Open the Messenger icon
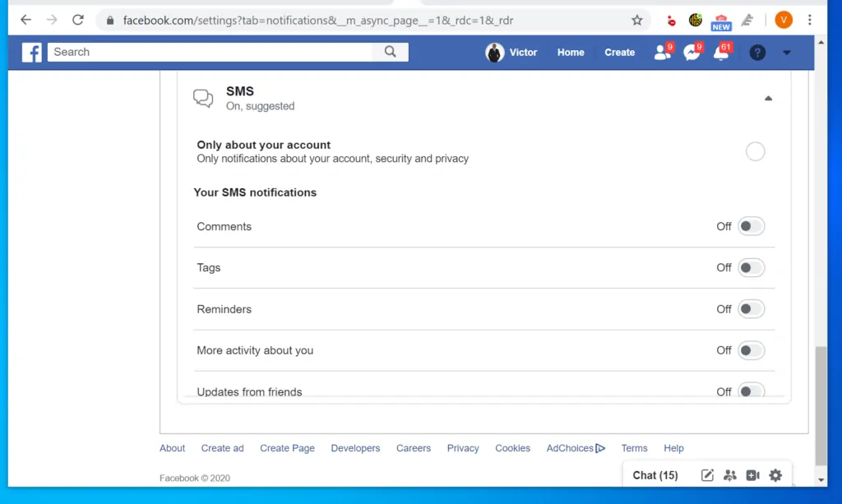Viewport: 842px width, 504px height. tap(692, 52)
